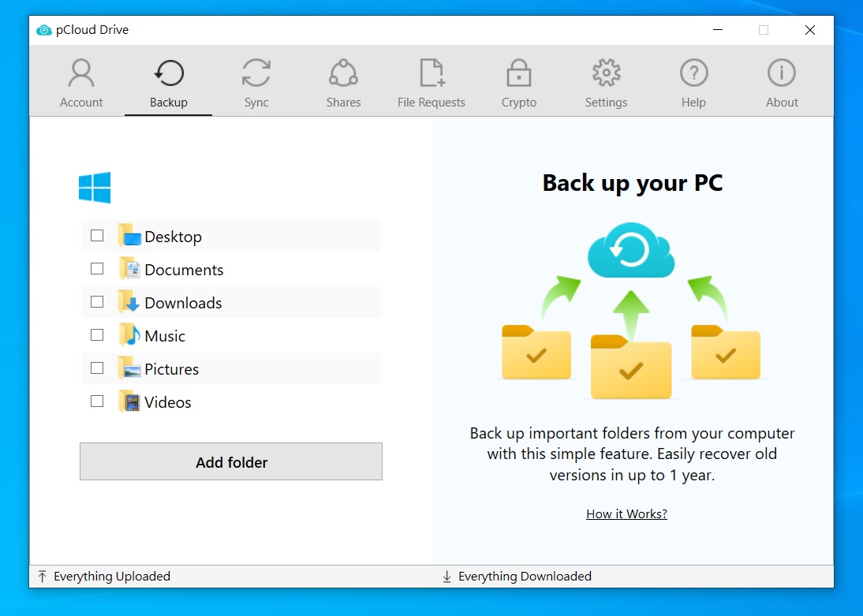Tick the Downloads folder checkbox

pyautogui.click(x=97, y=301)
